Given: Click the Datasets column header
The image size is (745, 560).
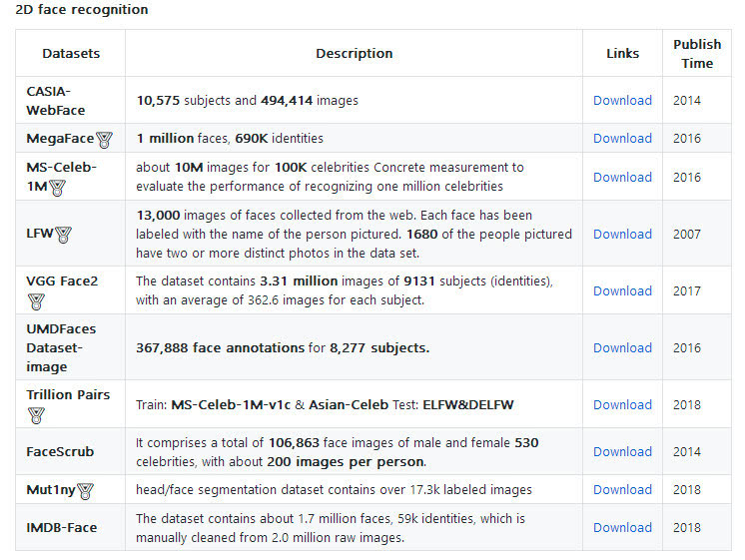Looking at the screenshot, I should [71, 54].
